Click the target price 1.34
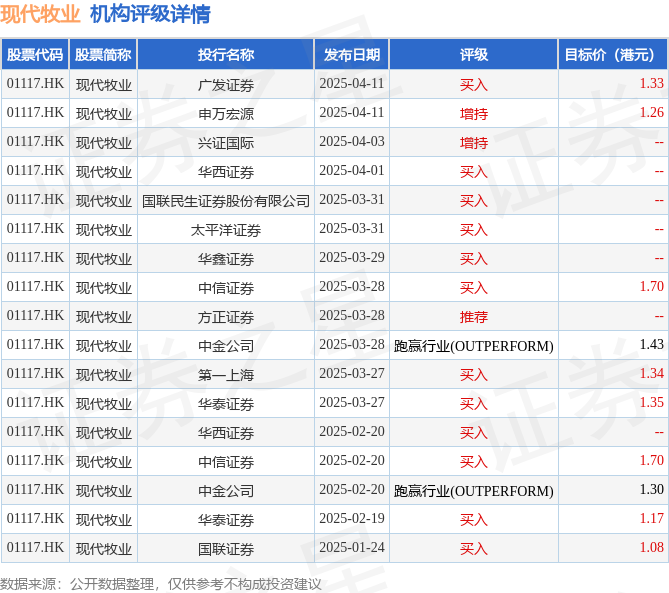The image size is (669, 593). point(652,373)
